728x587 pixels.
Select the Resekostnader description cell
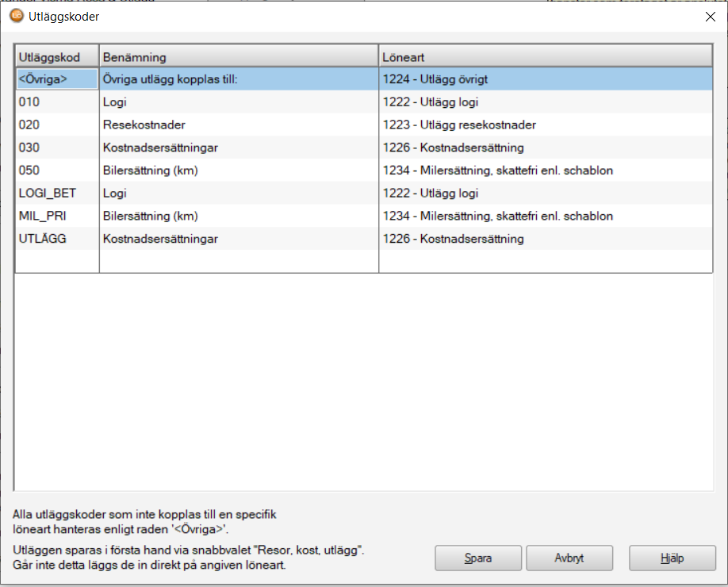pos(238,125)
